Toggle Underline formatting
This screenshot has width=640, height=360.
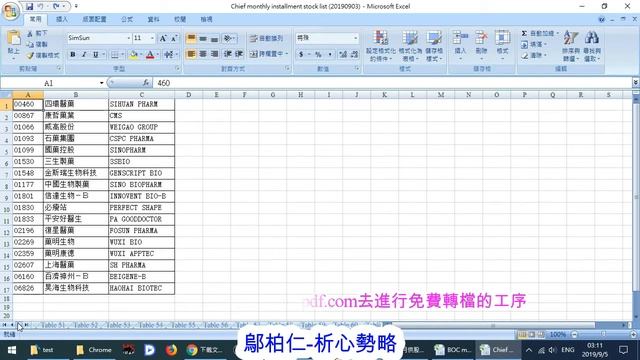(96, 54)
